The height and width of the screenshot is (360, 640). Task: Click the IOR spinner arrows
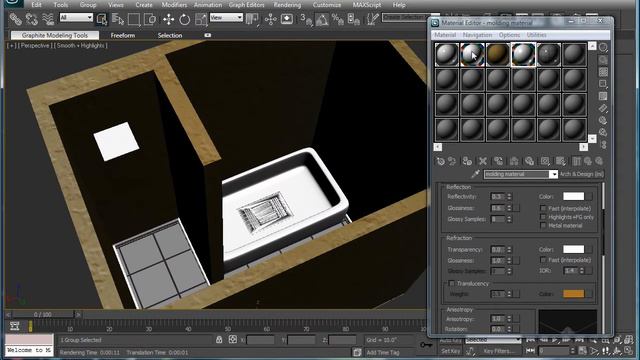(582, 271)
